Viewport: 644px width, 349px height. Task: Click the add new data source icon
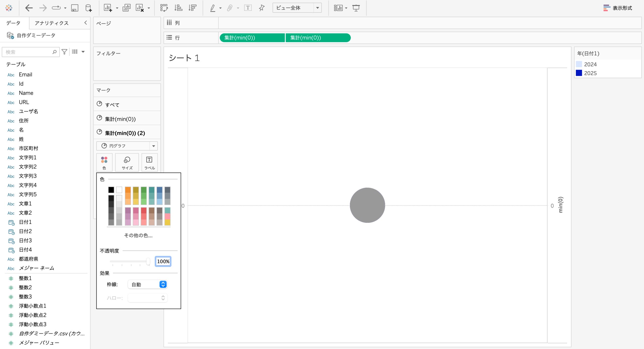coord(88,8)
